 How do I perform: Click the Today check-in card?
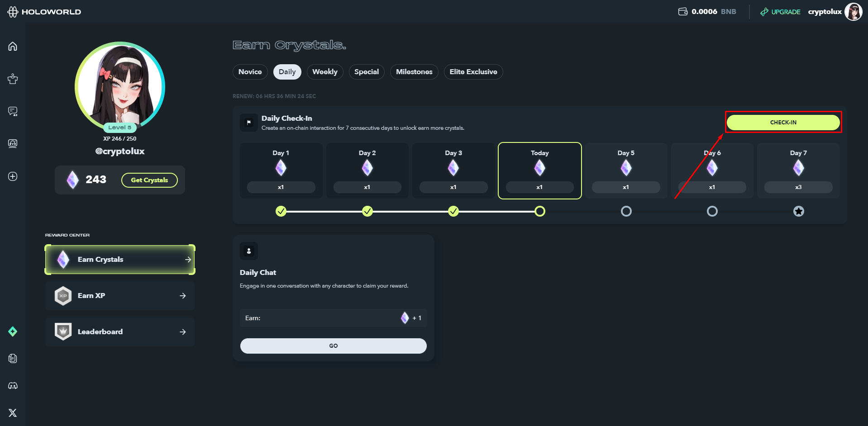click(540, 170)
